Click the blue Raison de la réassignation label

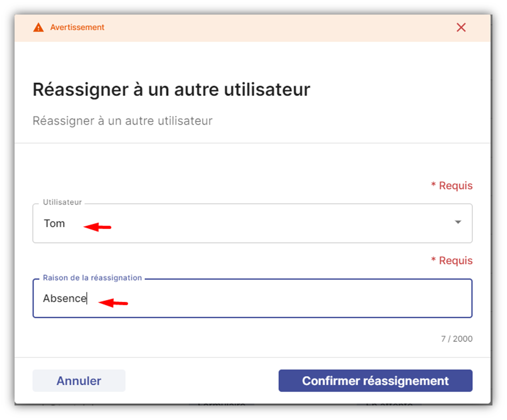[x=92, y=278]
